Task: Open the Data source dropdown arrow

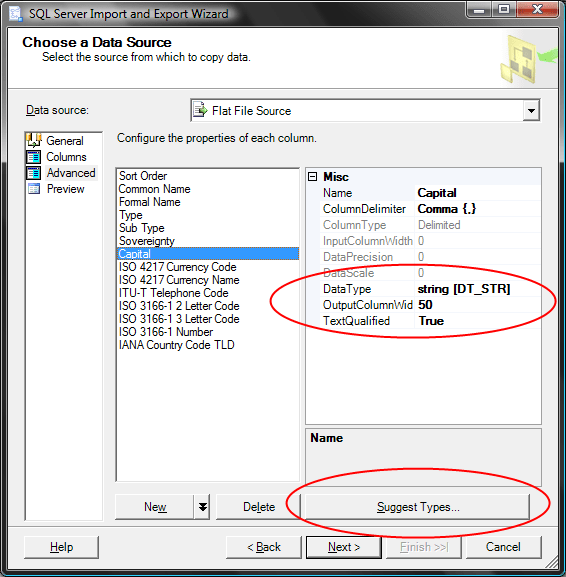Action: pyautogui.click(x=531, y=110)
